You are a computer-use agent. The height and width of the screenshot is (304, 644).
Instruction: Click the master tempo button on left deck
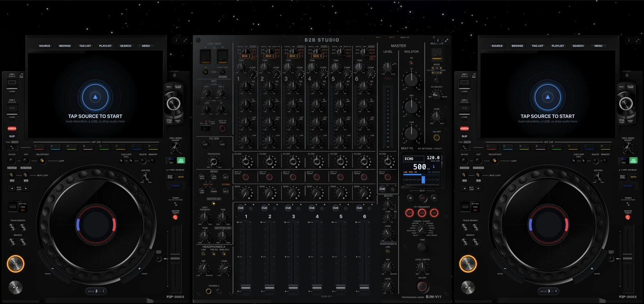point(175,217)
